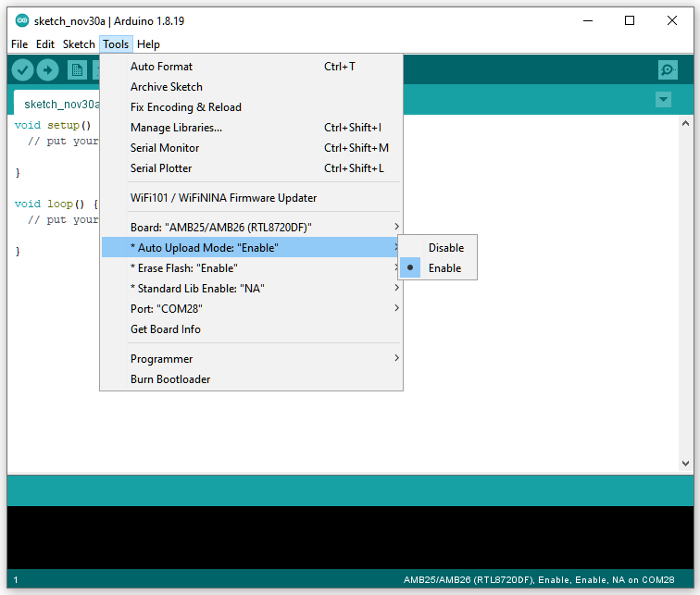Click the status bar board info text
Image resolution: width=700 pixels, height=595 pixels.
[x=539, y=580]
